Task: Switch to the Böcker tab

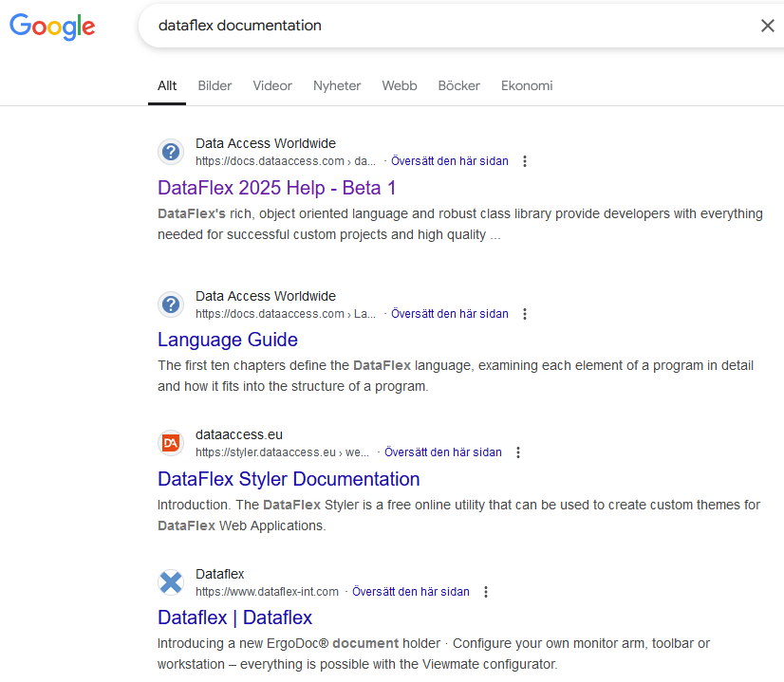Action: click(x=459, y=86)
